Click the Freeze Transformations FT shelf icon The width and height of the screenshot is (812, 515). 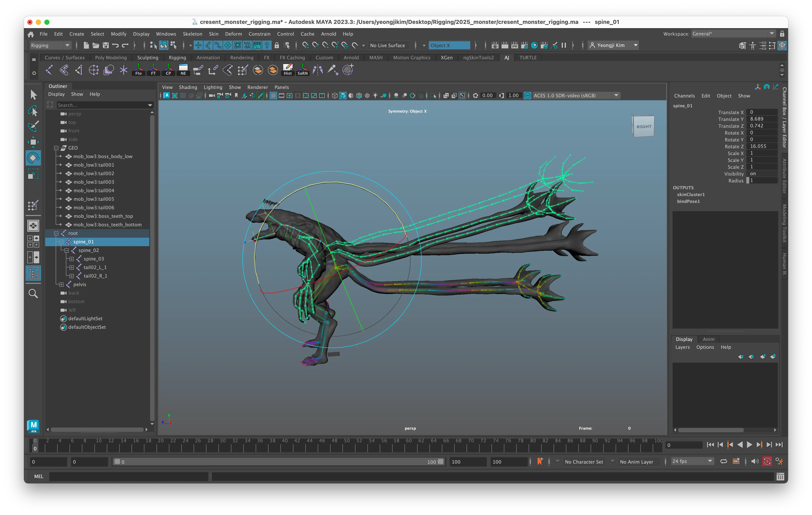(154, 70)
